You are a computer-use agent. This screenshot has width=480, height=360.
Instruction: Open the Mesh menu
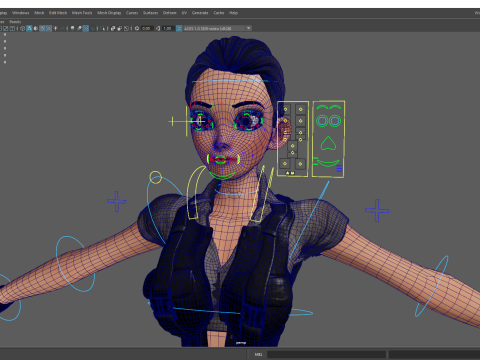[39, 13]
